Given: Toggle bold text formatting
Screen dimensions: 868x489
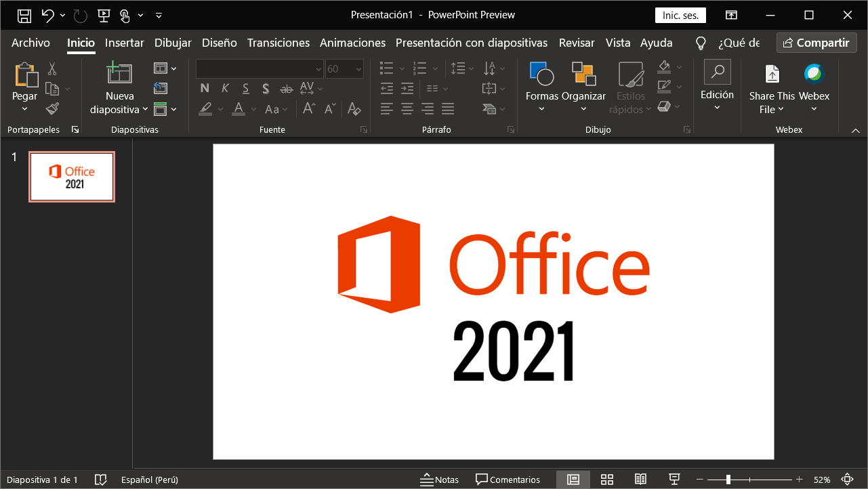Looking at the screenshot, I should (x=205, y=89).
